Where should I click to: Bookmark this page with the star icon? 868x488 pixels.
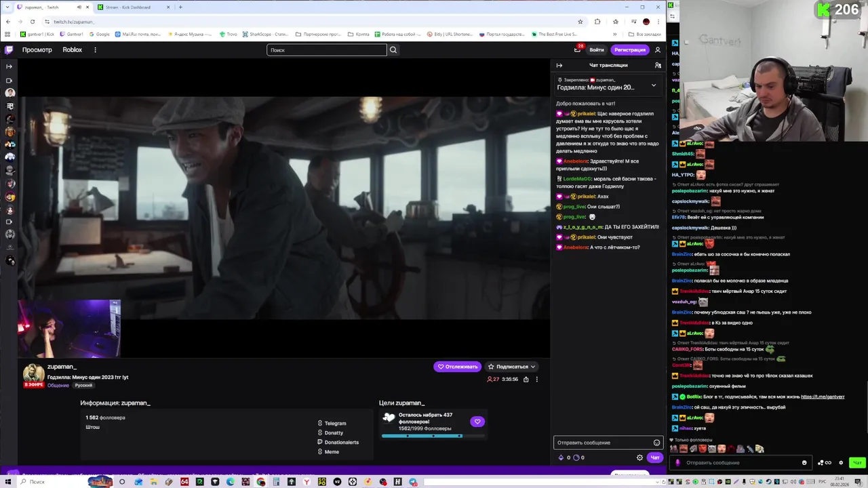pos(580,22)
